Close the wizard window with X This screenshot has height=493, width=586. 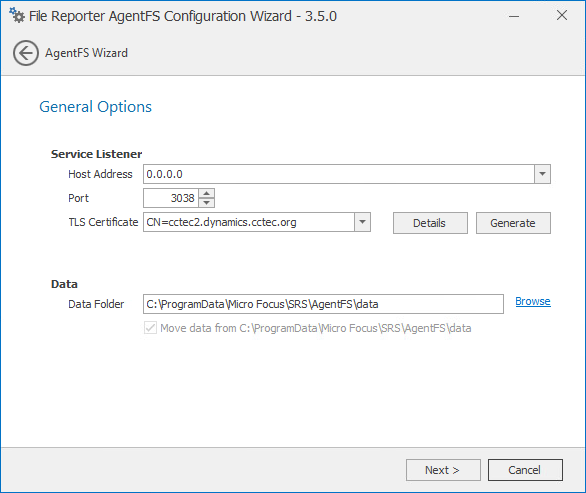(x=562, y=15)
